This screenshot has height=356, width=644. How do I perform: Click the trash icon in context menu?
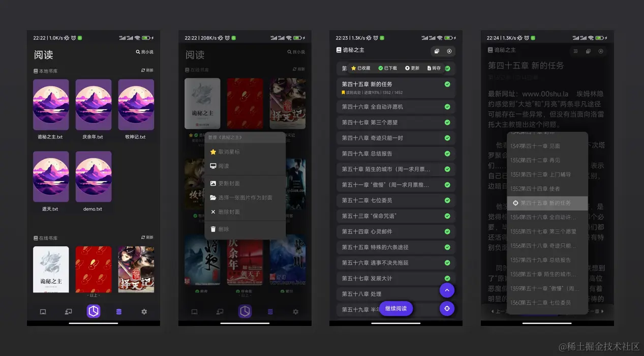(213, 229)
